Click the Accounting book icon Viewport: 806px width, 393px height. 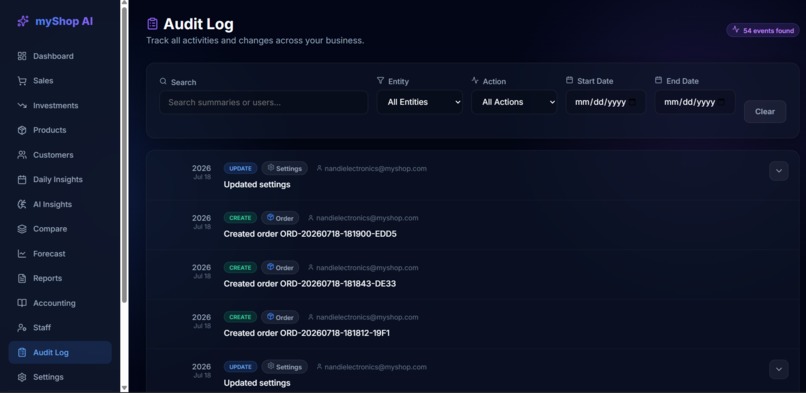tap(22, 303)
